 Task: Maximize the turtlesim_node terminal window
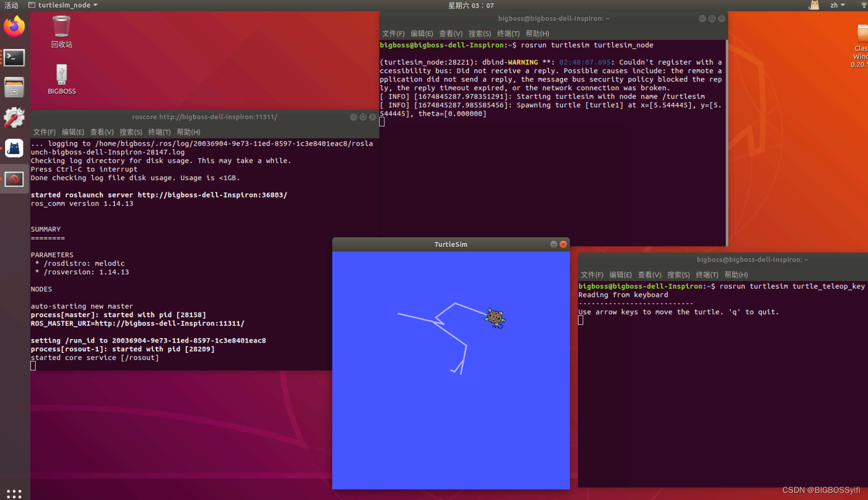(712, 18)
